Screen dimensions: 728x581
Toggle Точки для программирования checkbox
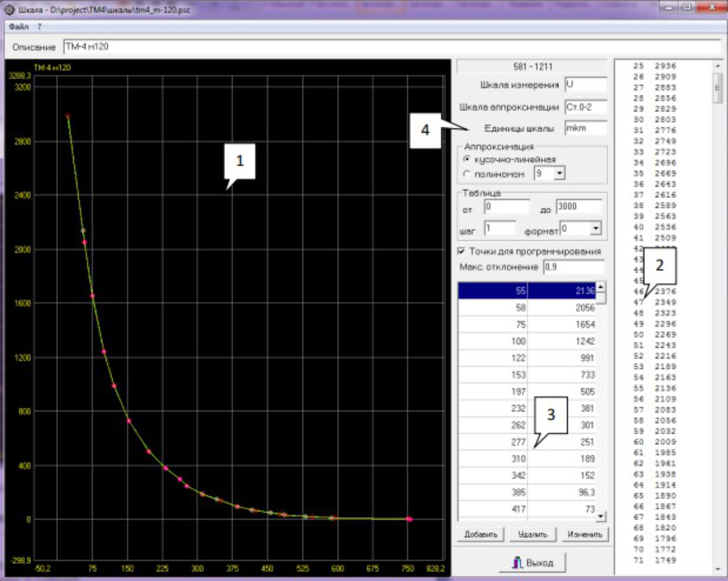click(x=461, y=251)
